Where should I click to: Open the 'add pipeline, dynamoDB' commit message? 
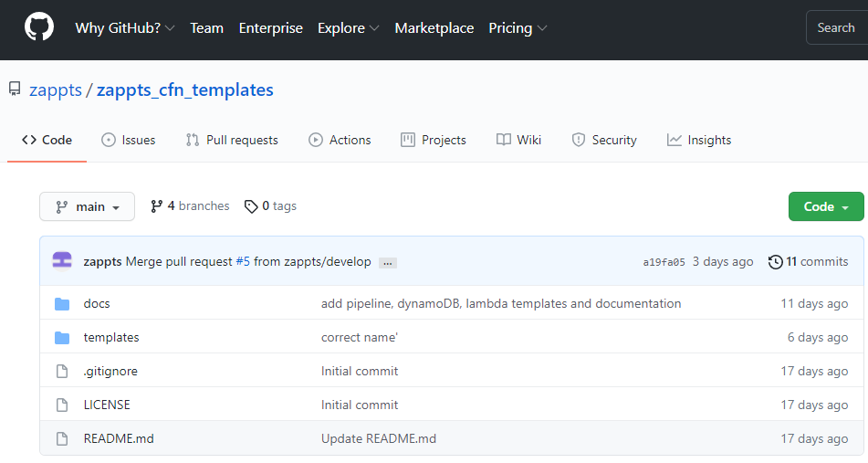[501, 303]
